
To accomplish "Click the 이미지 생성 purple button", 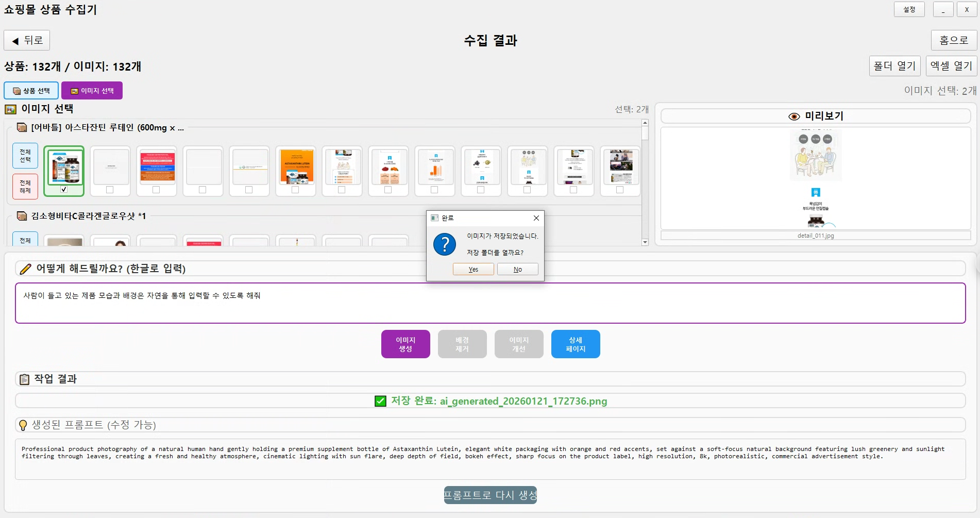I will tap(405, 344).
